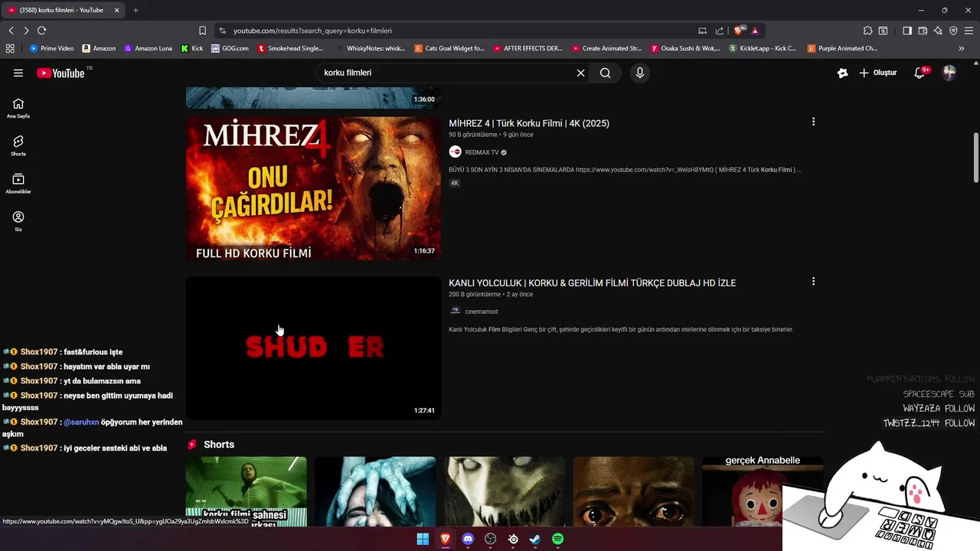This screenshot has width=980, height=551.
Task: Open MİHREZ 4 video title
Action: [529, 123]
